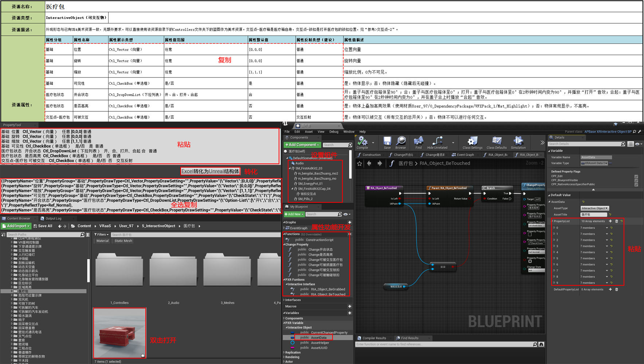This screenshot has width=644, height=364.
Task: Click the favorite star in graph breadcrumb bar
Action: 360,163
